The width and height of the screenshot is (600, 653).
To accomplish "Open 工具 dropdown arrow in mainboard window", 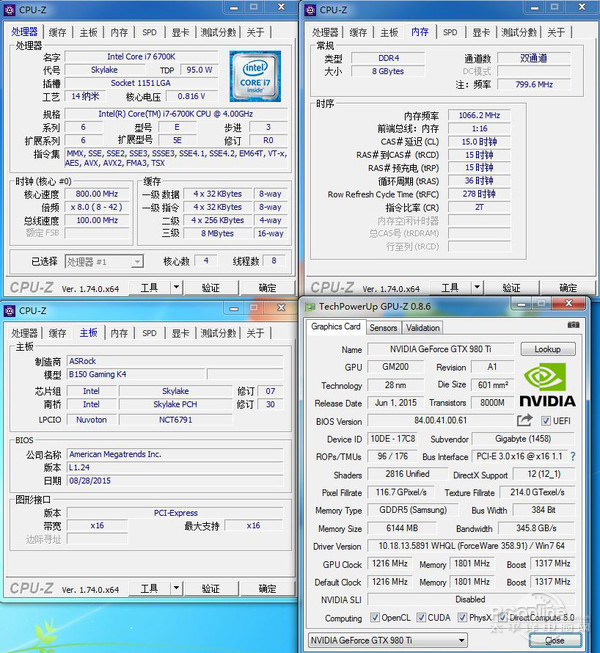I will click(x=176, y=588).
